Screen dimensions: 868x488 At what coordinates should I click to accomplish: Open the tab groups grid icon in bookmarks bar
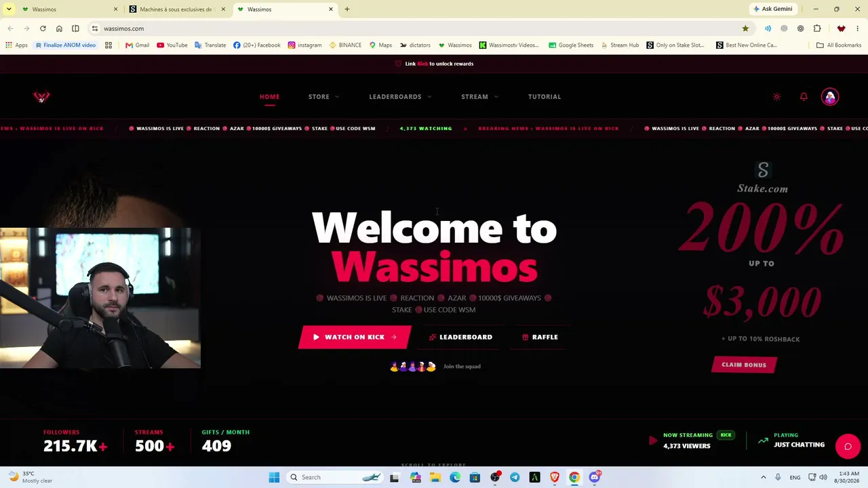108,45
